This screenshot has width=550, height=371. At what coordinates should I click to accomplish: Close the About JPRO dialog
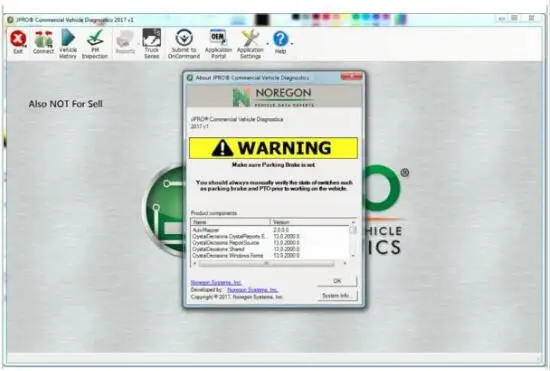click(x=351, y=76)
